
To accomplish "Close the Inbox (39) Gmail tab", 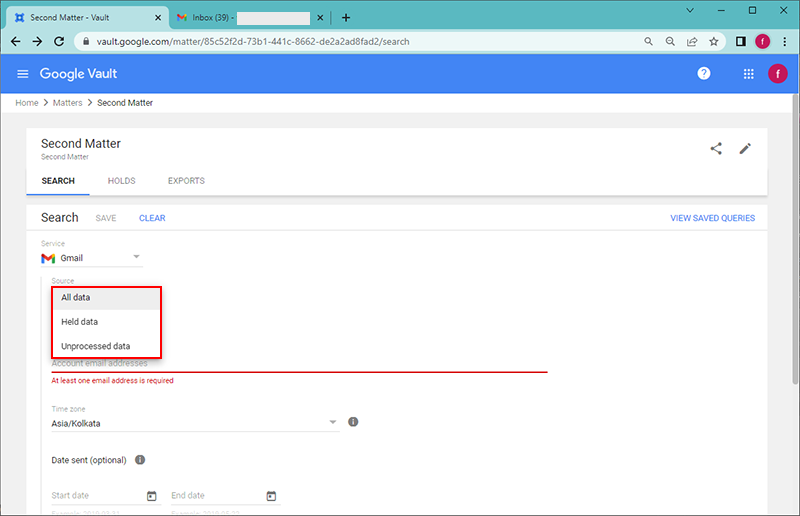I will click(x=320, y=17).
